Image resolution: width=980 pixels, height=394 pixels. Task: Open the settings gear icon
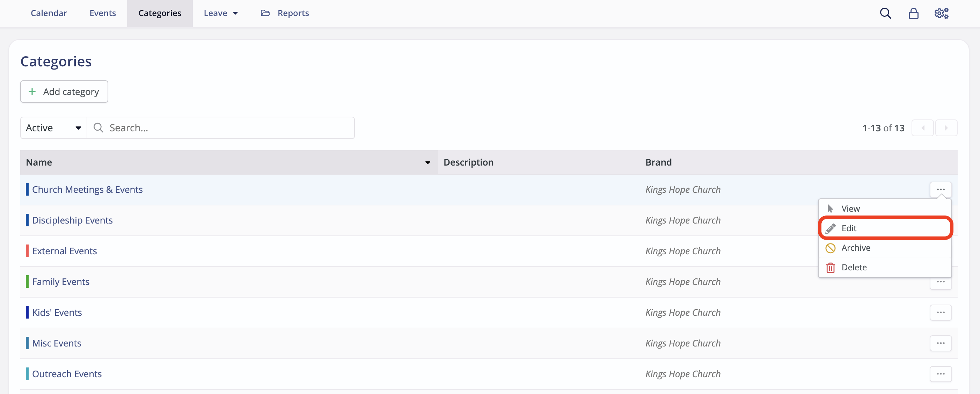click(x=941, y=13)
